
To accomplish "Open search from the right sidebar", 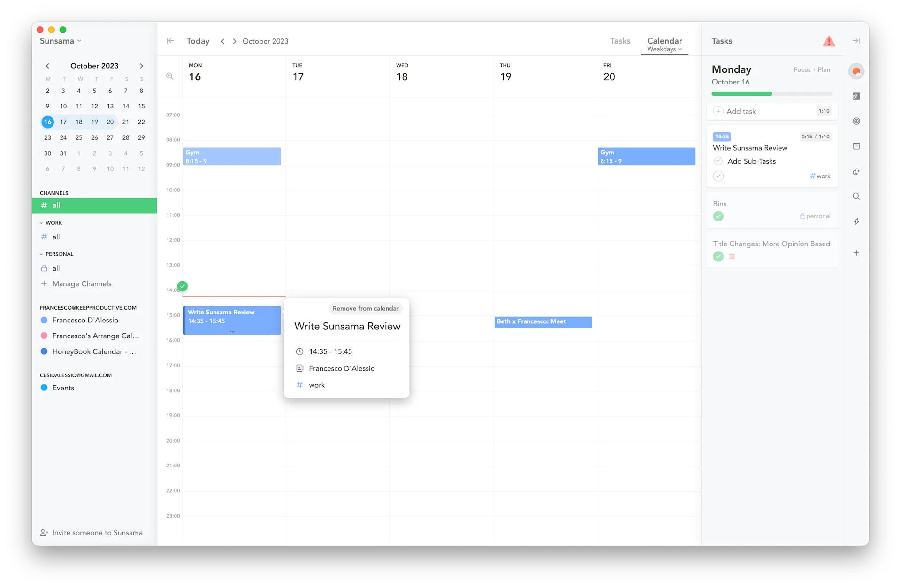I will [x=856, y=196].
